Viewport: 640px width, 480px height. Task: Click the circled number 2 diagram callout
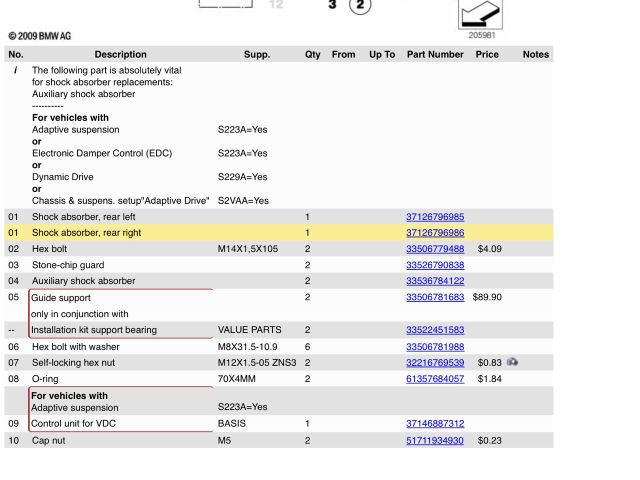point(360,6)
